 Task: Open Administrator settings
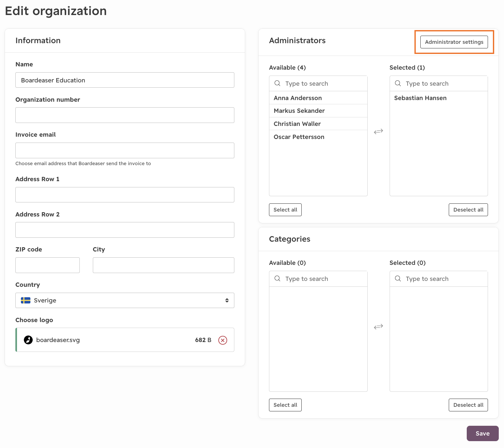click(x=454, y=42)
